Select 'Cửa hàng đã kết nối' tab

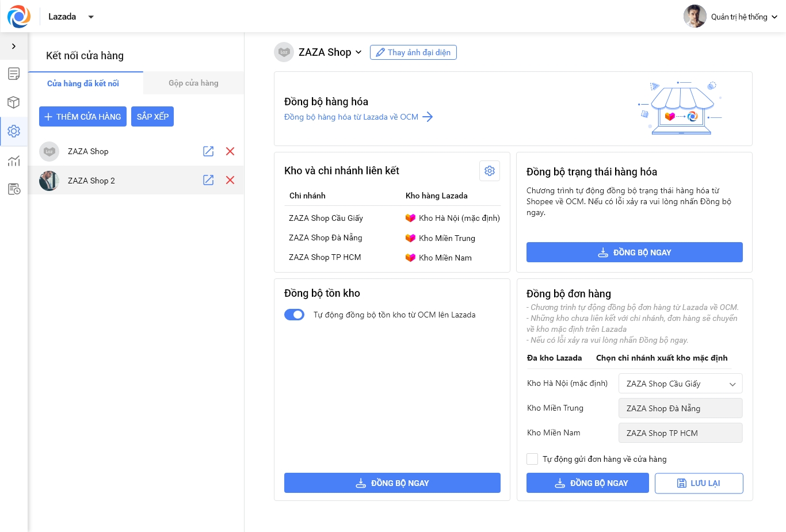[83, 83]
